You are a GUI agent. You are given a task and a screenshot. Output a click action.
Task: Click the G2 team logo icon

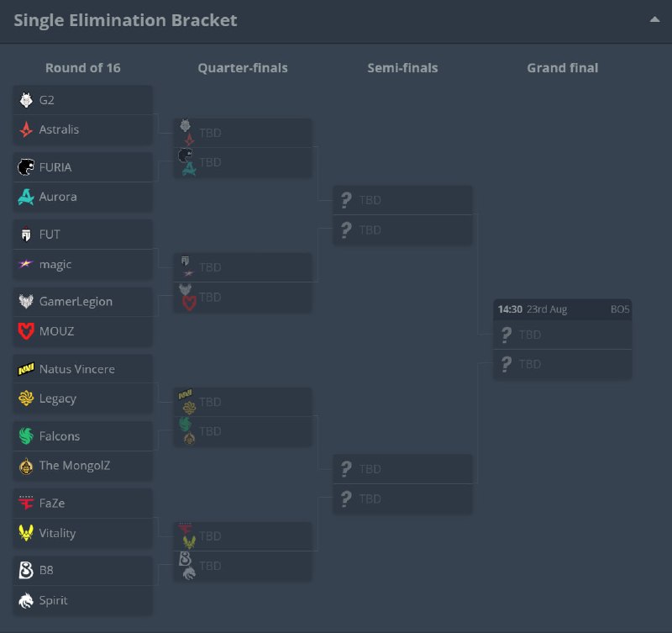tap(26, 100)
